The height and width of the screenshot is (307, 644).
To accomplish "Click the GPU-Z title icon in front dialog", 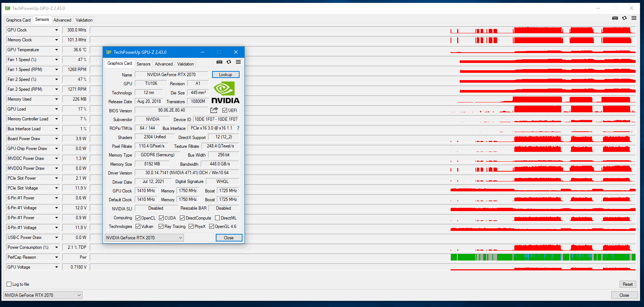I will 109,52.
